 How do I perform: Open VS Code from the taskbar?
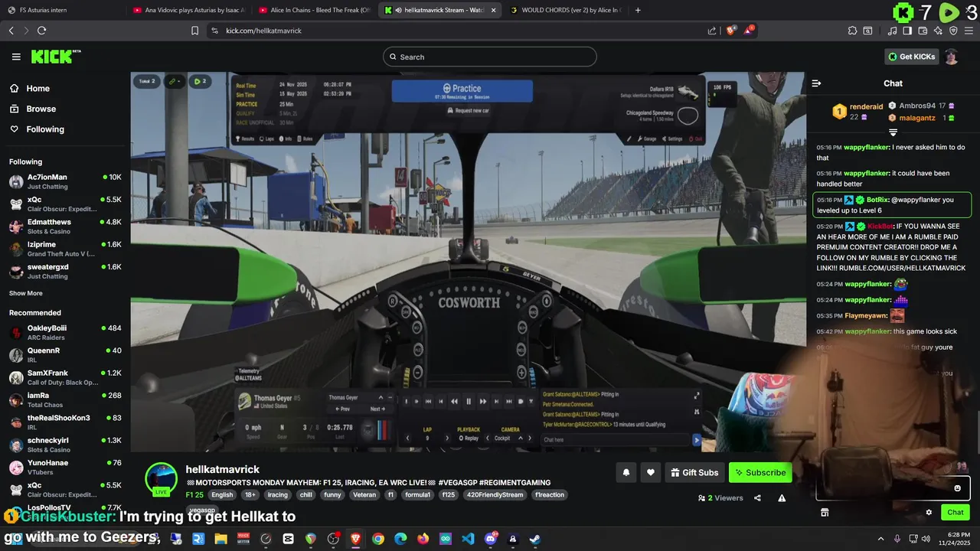coord(468,539)
